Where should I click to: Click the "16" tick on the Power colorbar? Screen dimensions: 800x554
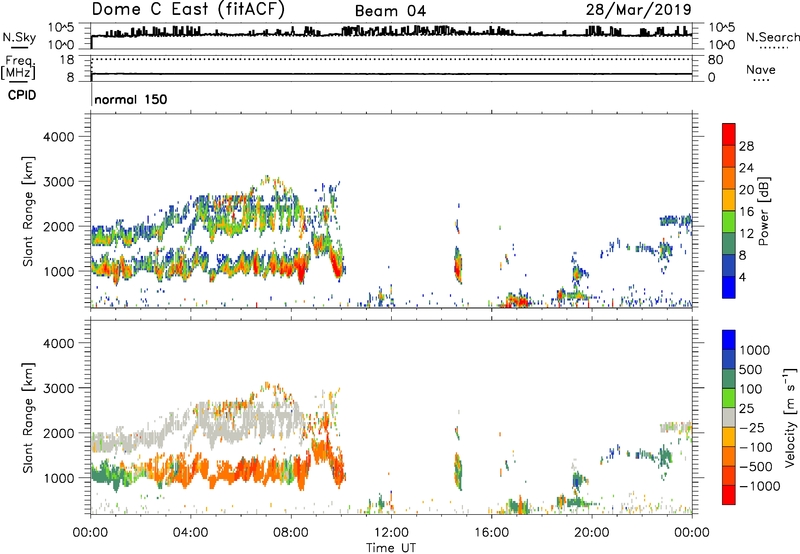746,212
